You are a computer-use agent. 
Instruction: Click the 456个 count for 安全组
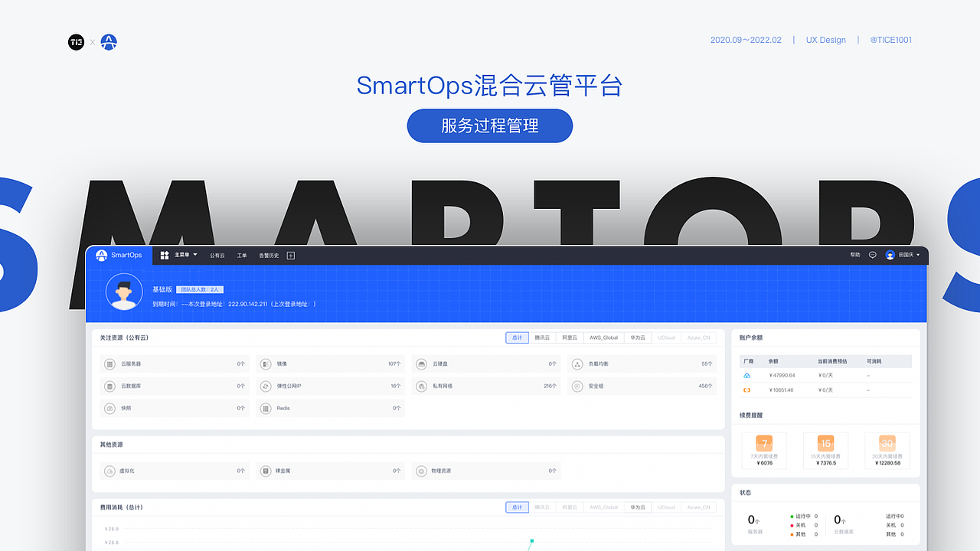[705, 386]
